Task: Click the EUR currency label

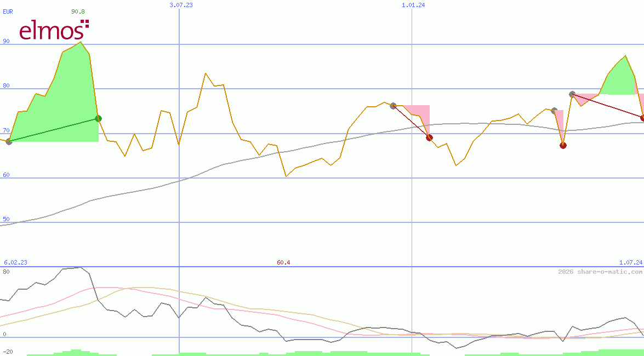Action: tap(8, 11)
